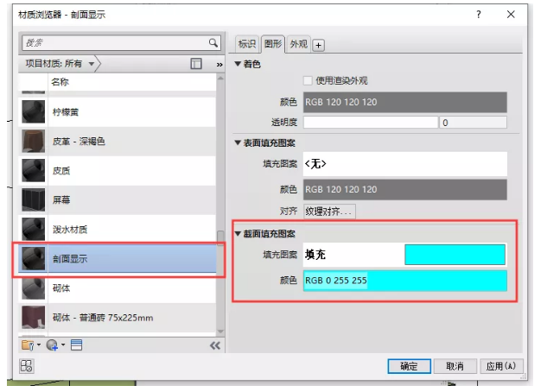Image resolution: width=547 pixels, height=392 pixels.
Task: Click the 确定 button
Action: (x=409, y=366)
